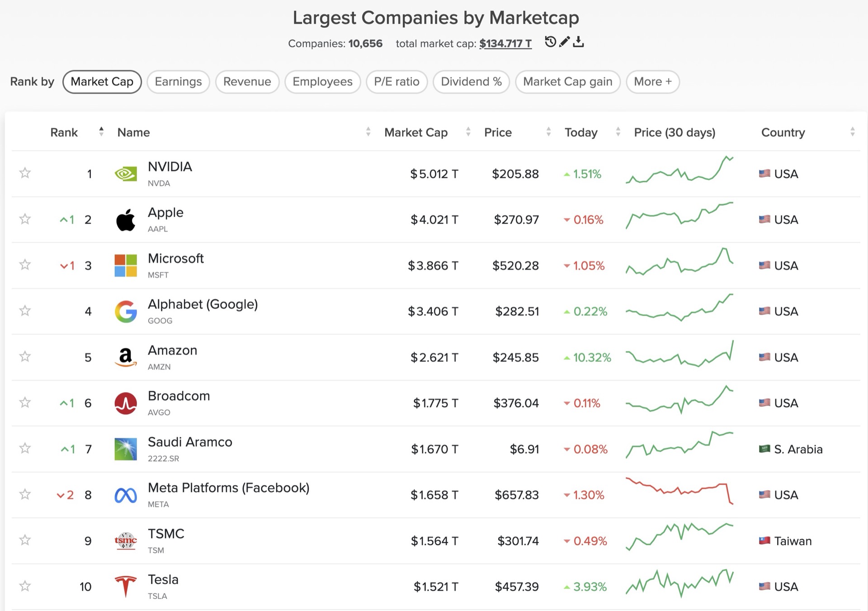Screen dimensions: 868x611
Task: Star Meta Platforms as favorite
Action: click(x=25, y=494)
